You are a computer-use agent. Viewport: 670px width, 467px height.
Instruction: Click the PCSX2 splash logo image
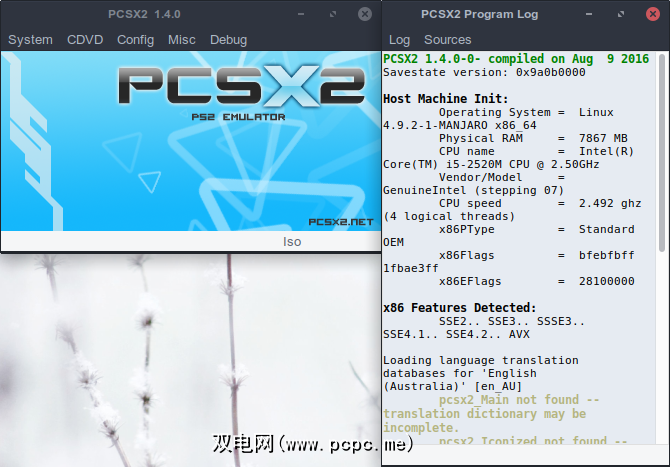tap(241, 86)
